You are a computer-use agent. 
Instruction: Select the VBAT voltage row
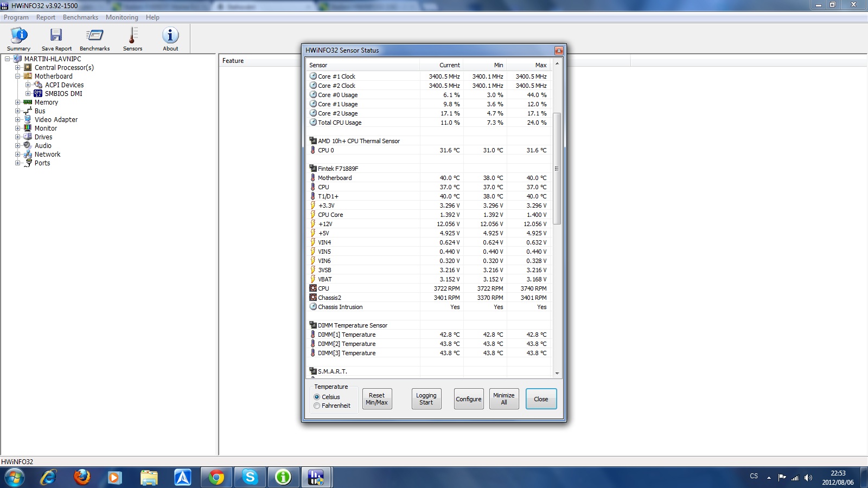point(429,279)
